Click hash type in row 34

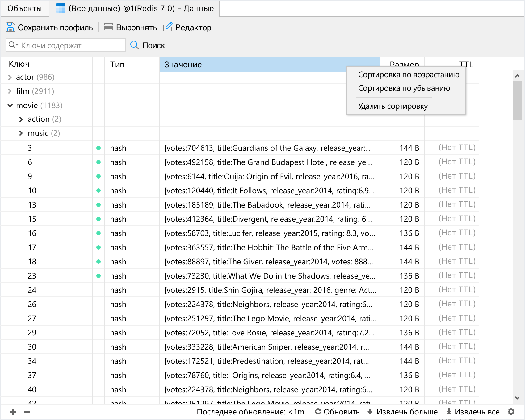[118, 361]
